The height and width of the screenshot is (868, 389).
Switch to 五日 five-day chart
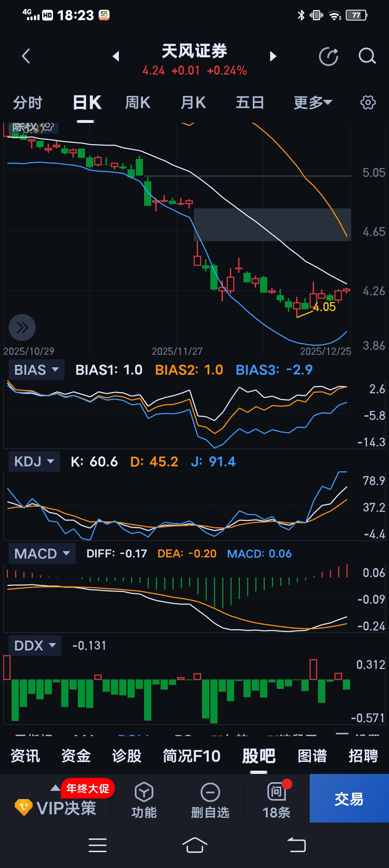(x=250, y=103)
